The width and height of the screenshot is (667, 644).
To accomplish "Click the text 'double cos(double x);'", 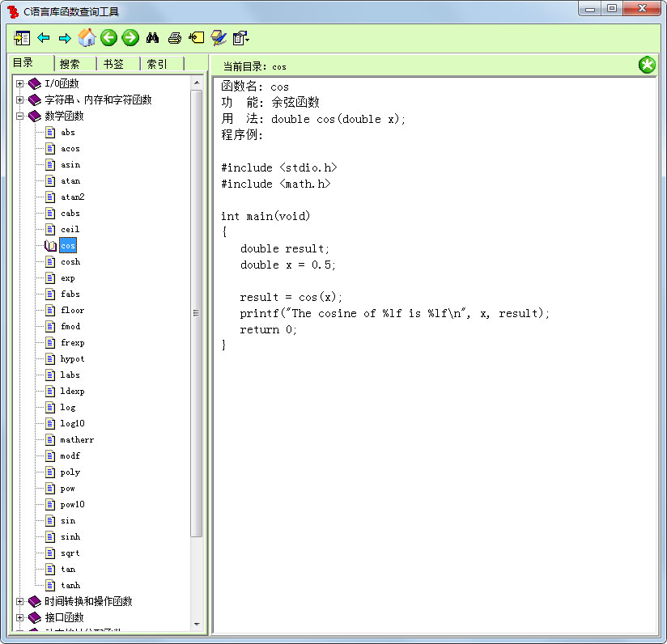I will [x=338, y=119].
